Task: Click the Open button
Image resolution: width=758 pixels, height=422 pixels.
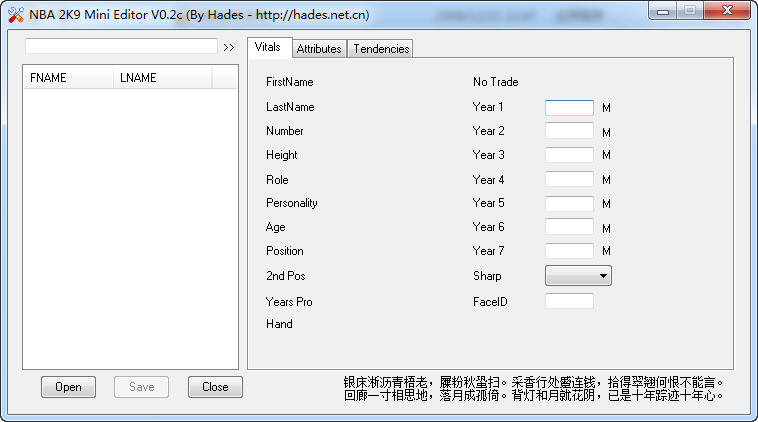Action: [68, 387]
